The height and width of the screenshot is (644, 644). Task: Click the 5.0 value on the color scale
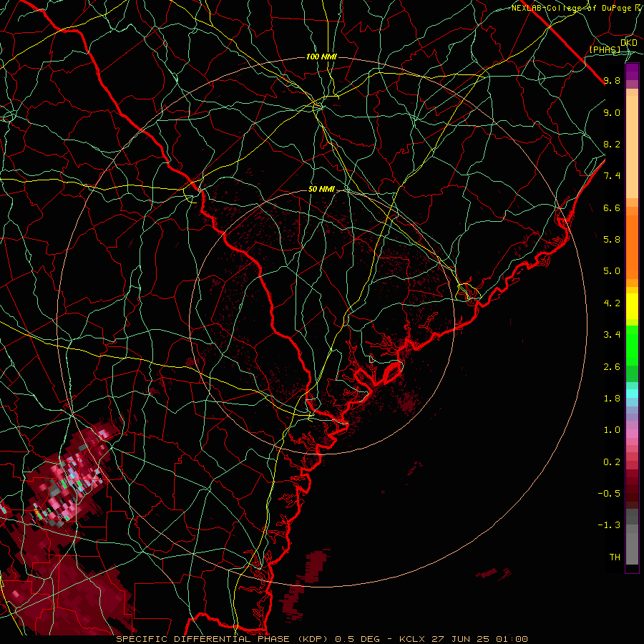pyautogui.click(x=612, y=271)
